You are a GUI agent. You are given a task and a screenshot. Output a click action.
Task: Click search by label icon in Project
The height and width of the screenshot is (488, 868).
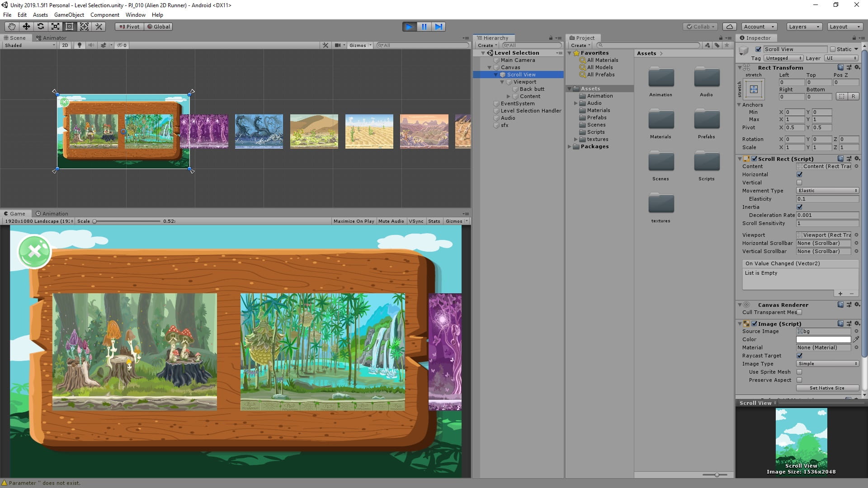click(717, 45)
